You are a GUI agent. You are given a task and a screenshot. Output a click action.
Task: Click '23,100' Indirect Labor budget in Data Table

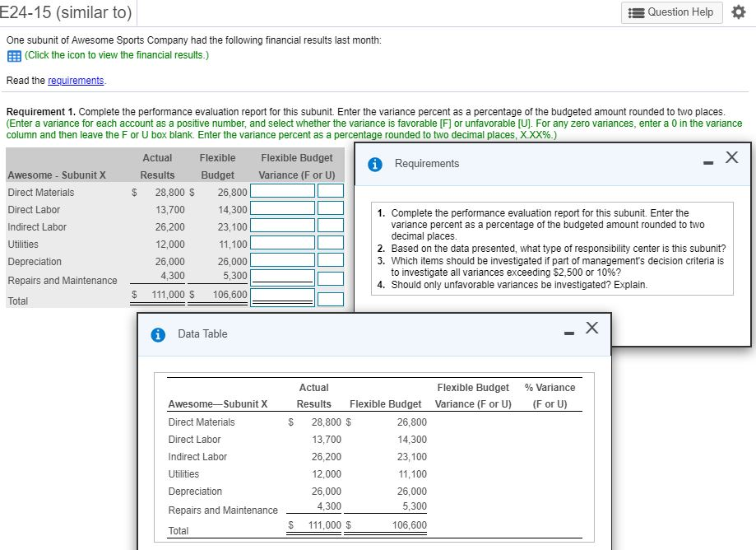coord(412,457)
